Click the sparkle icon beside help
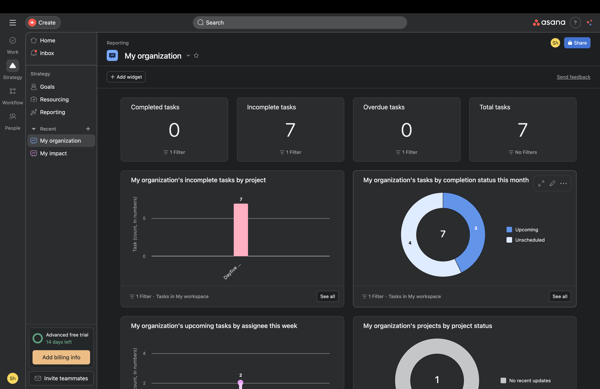 pyautogui.click(x=590, y=23)
